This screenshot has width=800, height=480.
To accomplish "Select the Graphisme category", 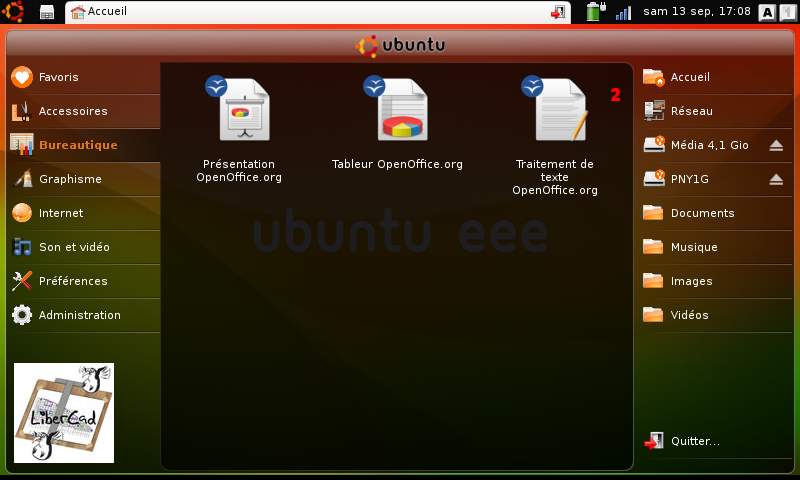I will point(85,179).
